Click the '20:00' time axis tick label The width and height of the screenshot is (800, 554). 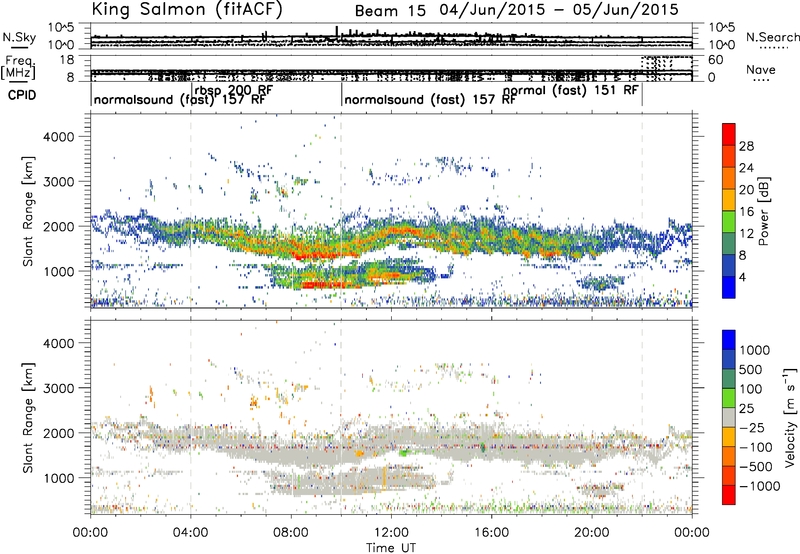click(591, 533)
